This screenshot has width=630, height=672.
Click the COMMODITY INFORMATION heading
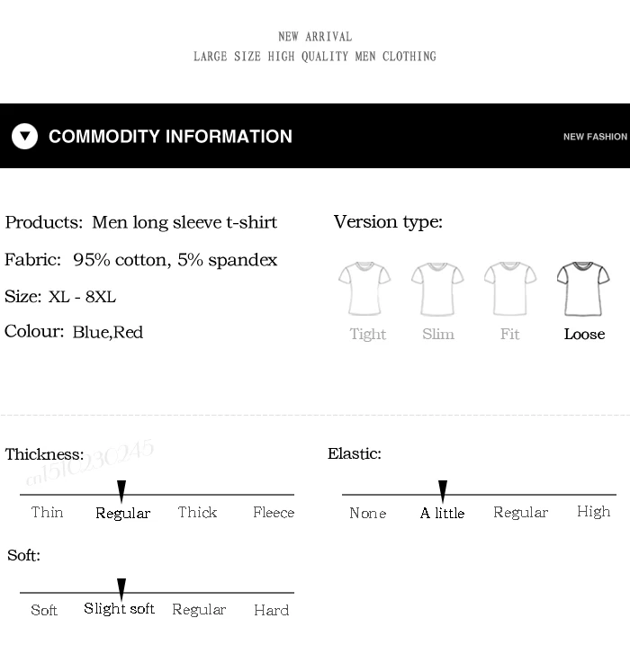tap(170, 136)
